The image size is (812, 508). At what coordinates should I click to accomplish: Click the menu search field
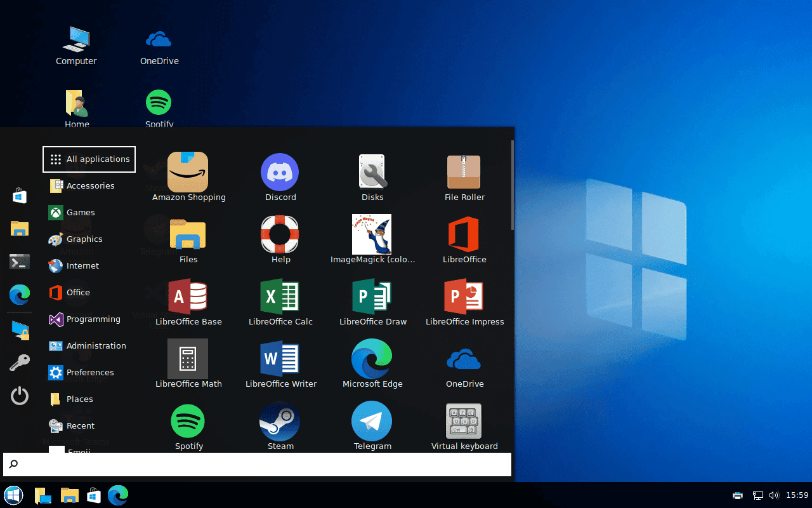tap(257, 464)
